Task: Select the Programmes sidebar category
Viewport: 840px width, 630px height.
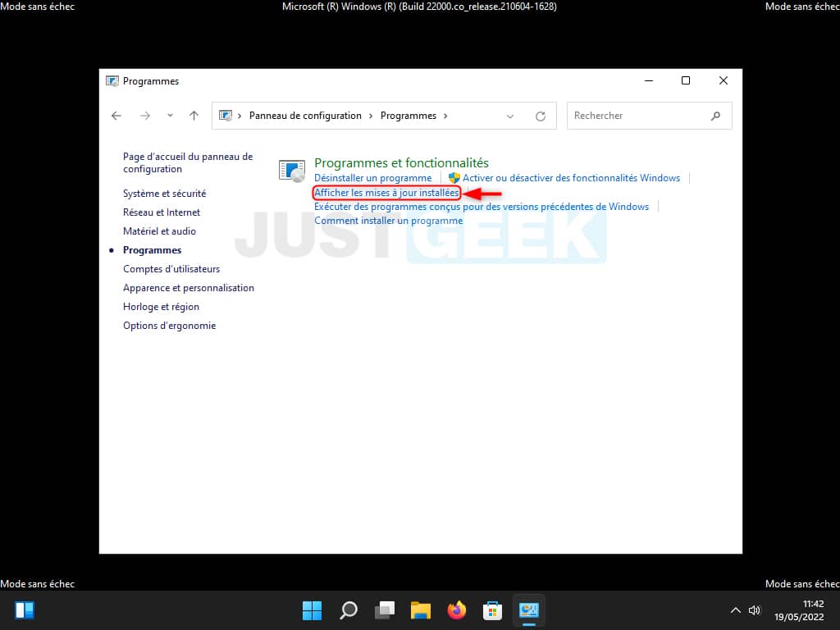Action: [x=152, y=250]
